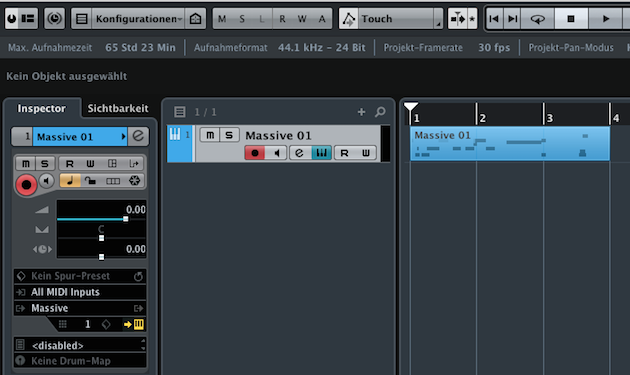630x375 pixels.
Task: Toggle monitor speaker button in Inspector
Action: 47,181
